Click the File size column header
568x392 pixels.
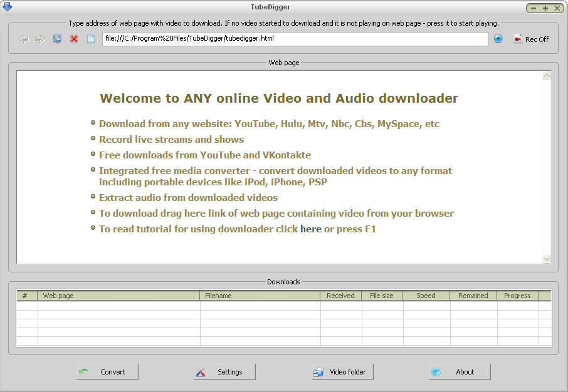coord(382,296)
